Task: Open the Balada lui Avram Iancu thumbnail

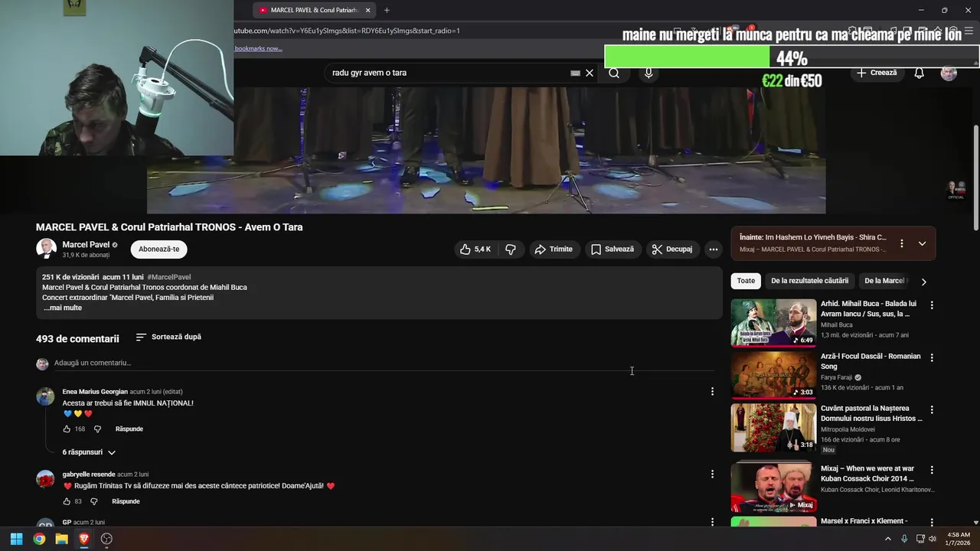Action: [773, 323]
